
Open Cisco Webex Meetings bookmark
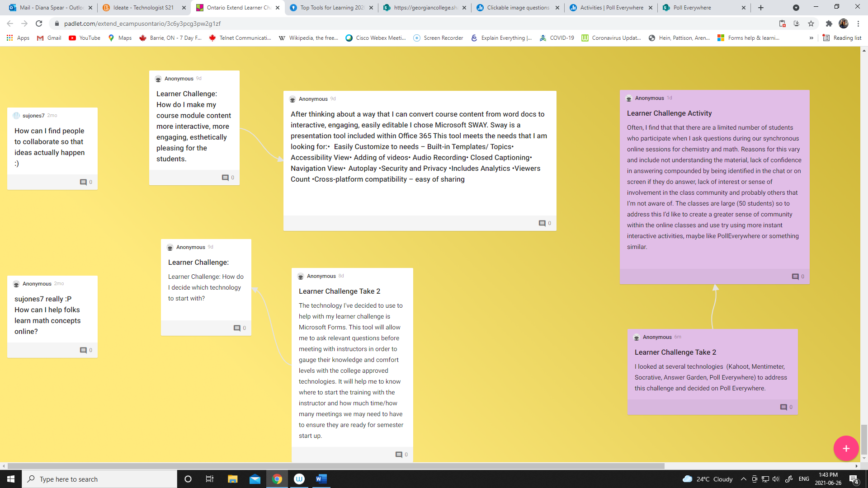point(376,38)
